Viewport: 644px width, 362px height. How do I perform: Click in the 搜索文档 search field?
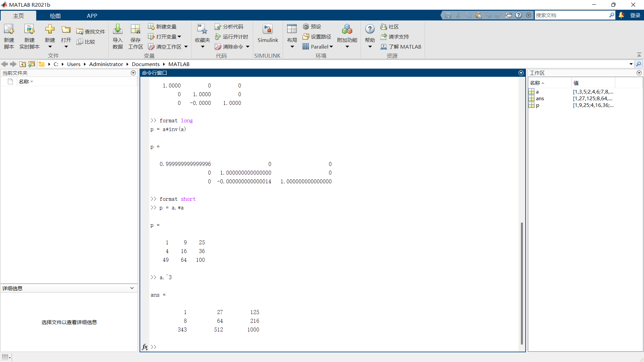click(571, 15)
